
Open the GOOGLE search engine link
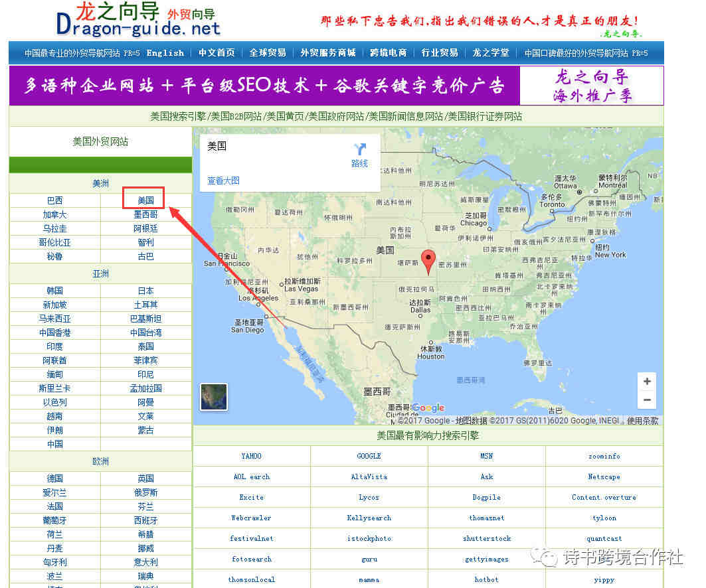(369, 456)
